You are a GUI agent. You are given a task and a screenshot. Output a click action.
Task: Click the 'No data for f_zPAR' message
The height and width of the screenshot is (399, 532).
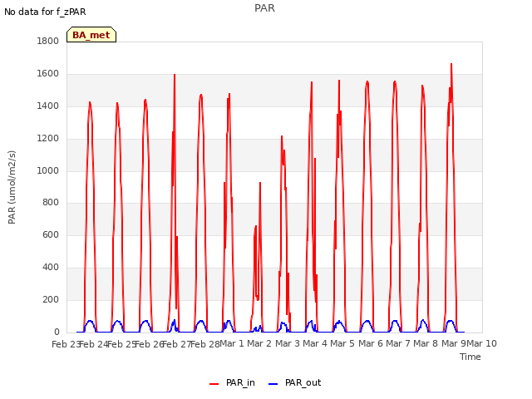pos(45,12)
